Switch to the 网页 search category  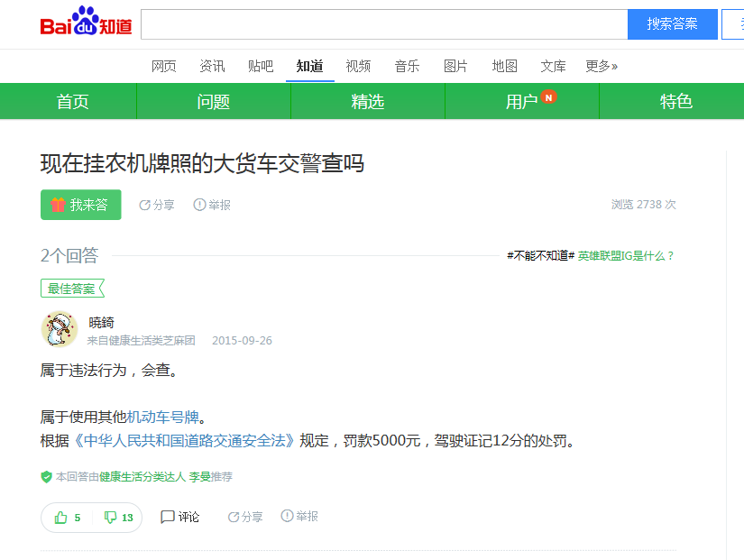[163, 66]
